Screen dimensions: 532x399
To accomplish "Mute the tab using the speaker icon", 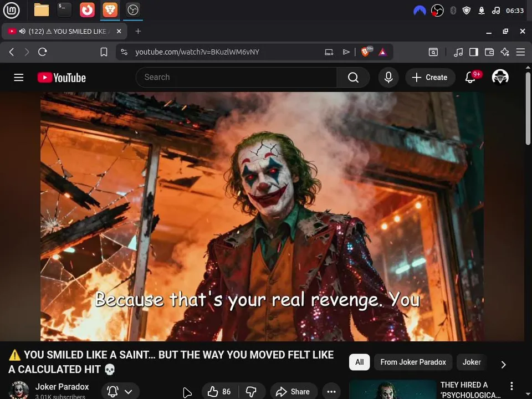I will [22, 31].
